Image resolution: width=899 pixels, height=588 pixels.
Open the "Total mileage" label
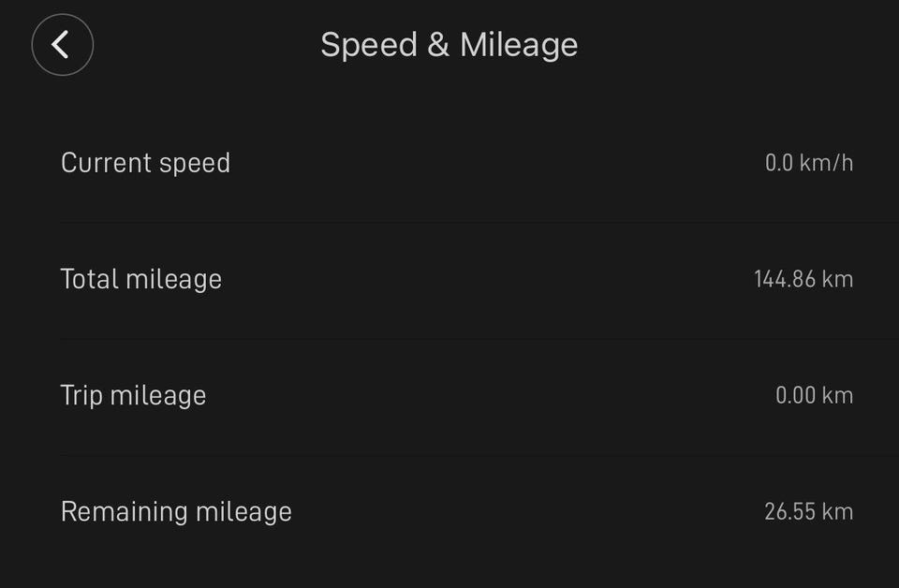point(141,279)
